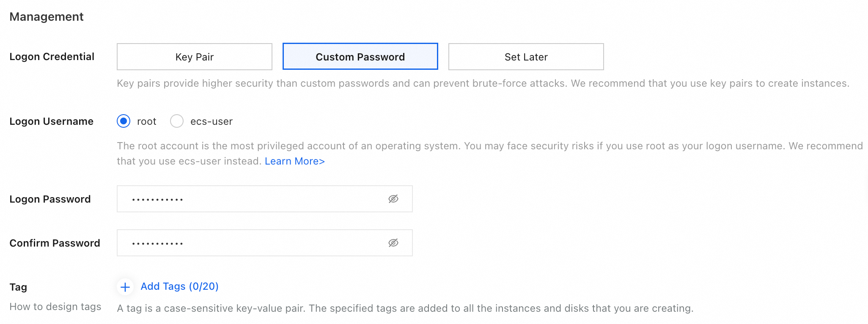Click the plus icon beside Add Tags
The image size is (868, 324).
(x=125, y=287)
